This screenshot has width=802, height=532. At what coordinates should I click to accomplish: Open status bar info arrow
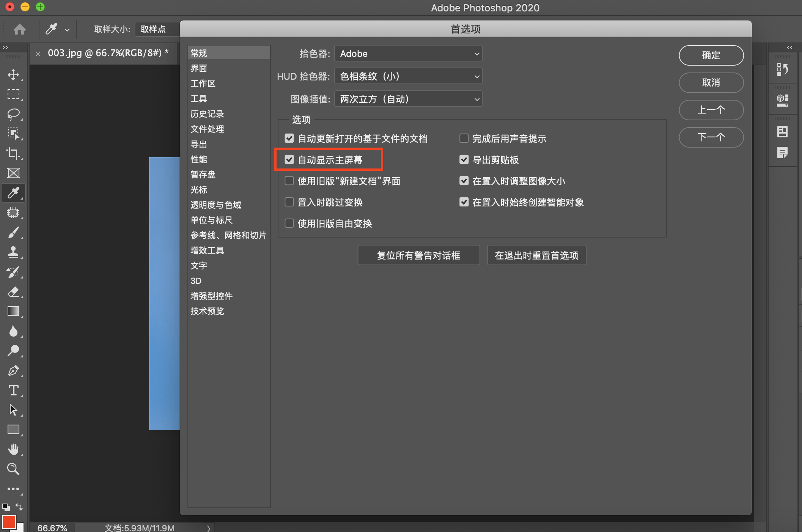[x=208, y=528]
